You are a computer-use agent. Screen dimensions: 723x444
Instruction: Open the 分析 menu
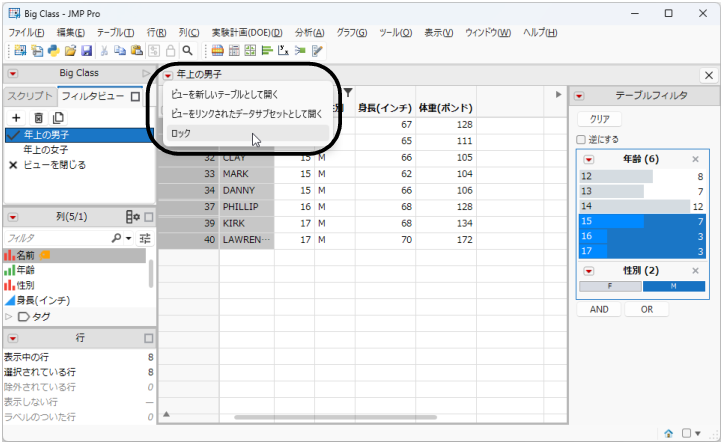coord(310,33)
